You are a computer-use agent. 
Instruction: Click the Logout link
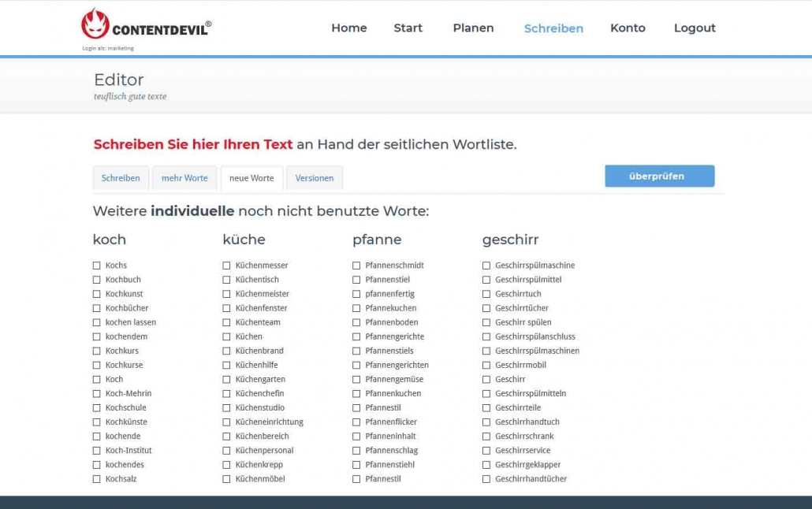[694, 28]
